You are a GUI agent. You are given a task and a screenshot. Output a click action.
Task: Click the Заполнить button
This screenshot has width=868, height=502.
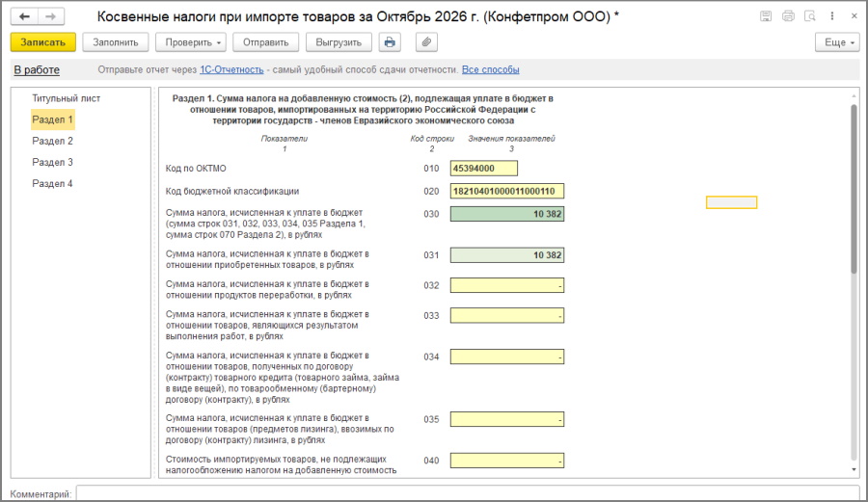[116, 42]
